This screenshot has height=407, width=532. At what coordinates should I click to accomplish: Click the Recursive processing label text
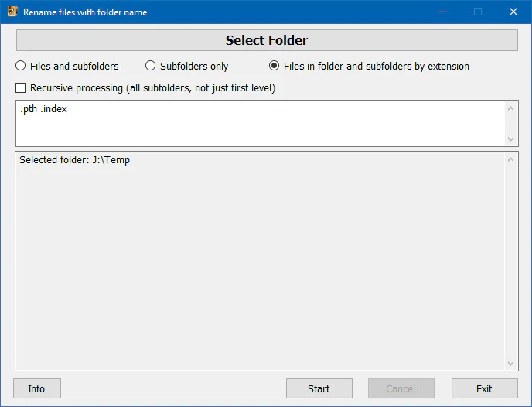(152, 88)
